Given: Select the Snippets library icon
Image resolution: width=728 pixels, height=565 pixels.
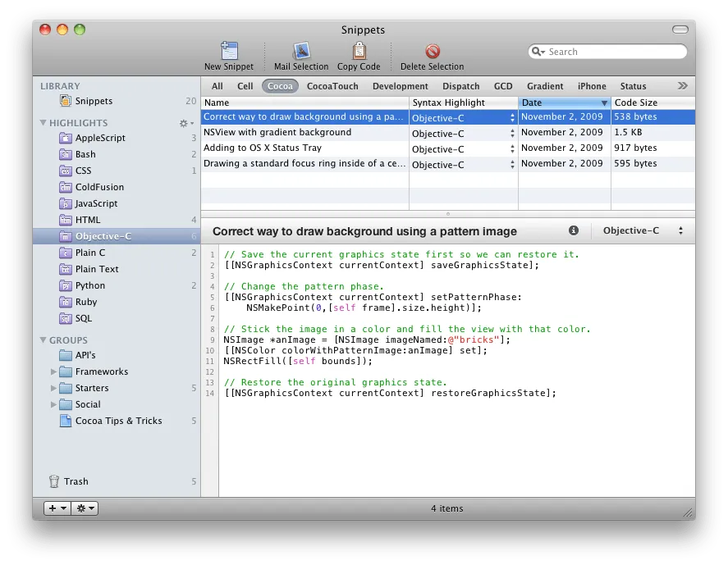Looking at the screenshot, I should click(x=66, y=101).
